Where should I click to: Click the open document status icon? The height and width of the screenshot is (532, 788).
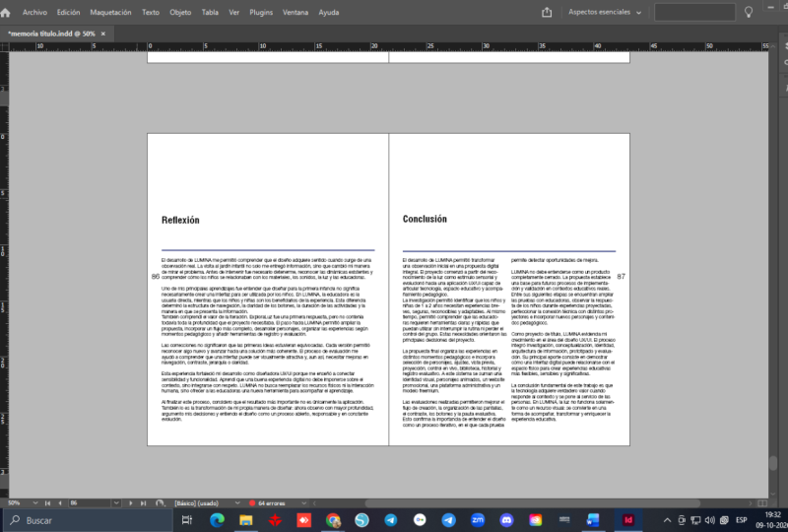160,502
